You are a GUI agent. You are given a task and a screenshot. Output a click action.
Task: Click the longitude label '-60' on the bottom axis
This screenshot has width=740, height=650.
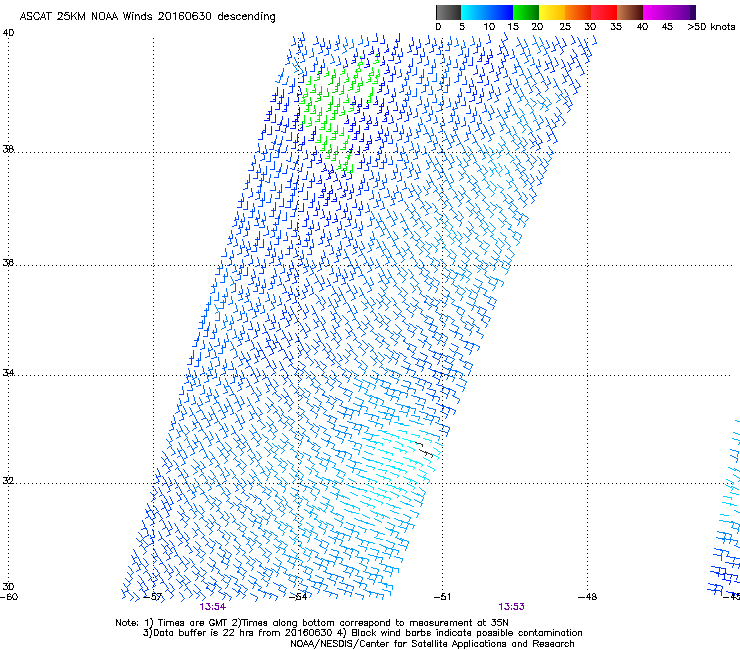tap(9, 597)
